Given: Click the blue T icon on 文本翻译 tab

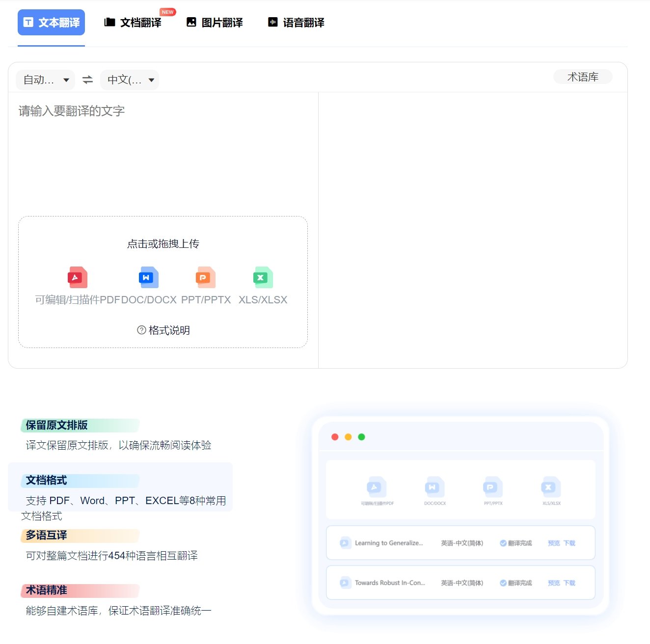Looking at the screenshot, I should coord(29,22).
